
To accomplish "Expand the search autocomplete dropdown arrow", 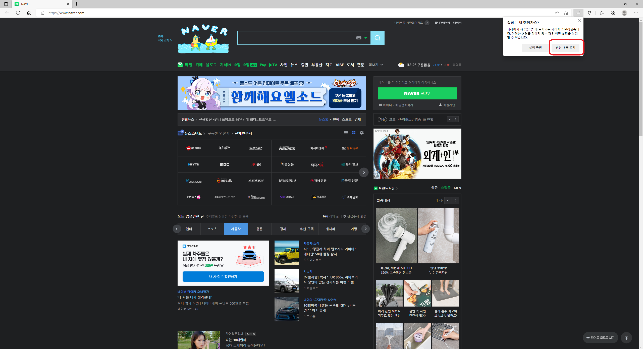I will [x=366, y=38].
